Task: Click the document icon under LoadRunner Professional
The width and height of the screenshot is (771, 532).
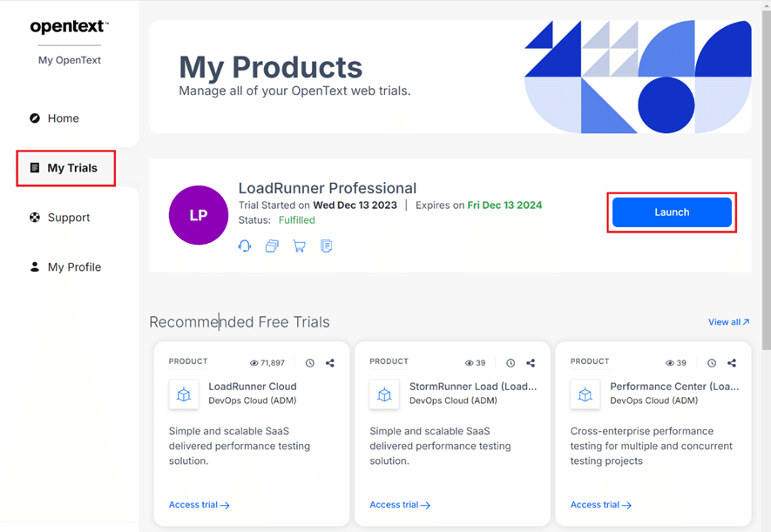Action: 326,246
